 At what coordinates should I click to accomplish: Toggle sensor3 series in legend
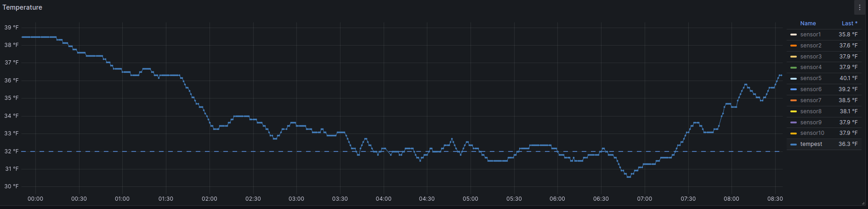click(x=811, y=57)
